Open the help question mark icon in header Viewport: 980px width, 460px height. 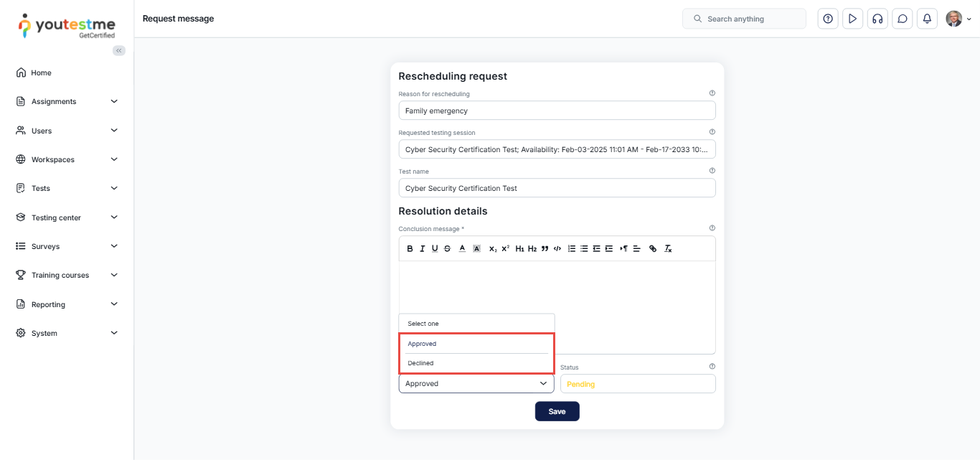828,19
